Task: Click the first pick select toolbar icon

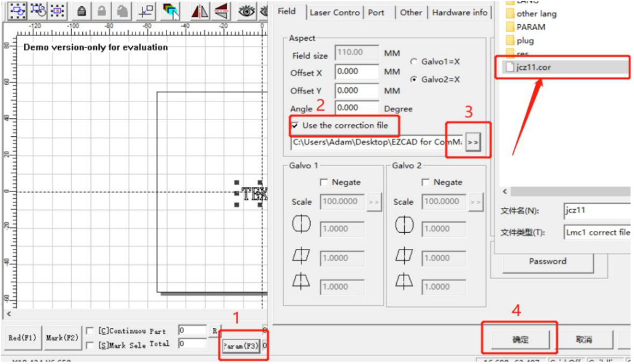Action: pos(17,11)
